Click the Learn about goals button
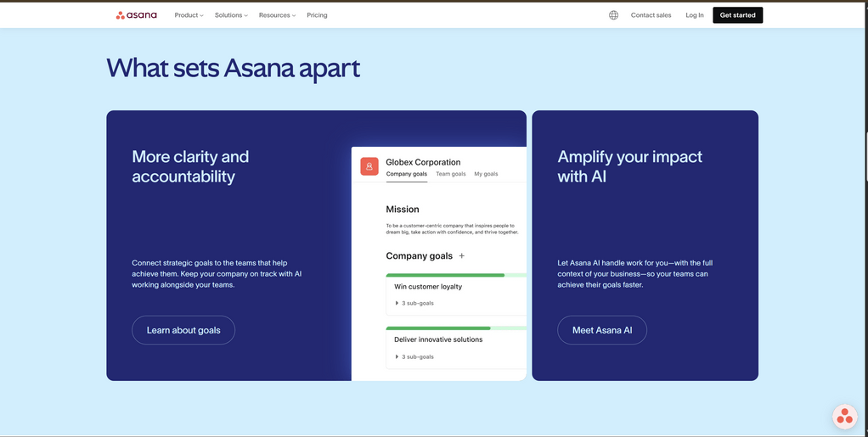868x437 pixels. coord(183,330)
